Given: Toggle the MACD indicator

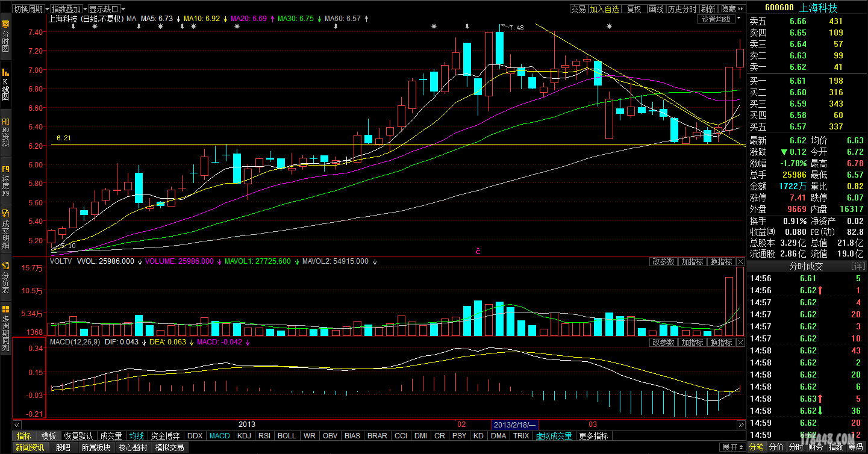Looking at the screenshot, I should [x=220, y=436].
